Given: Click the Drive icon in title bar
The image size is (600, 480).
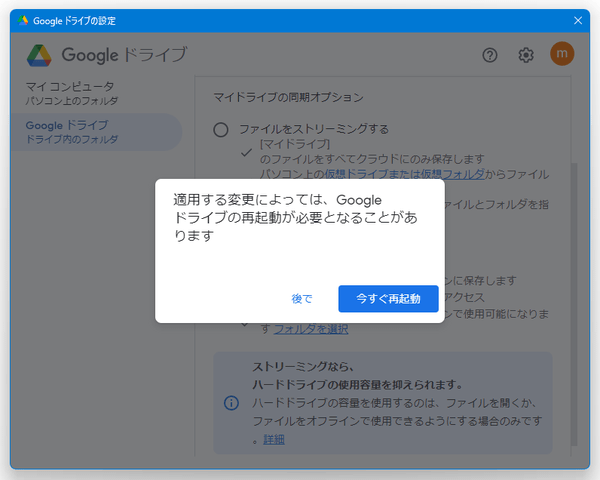Looking at the screenshot, I should [x=23, y=20].
